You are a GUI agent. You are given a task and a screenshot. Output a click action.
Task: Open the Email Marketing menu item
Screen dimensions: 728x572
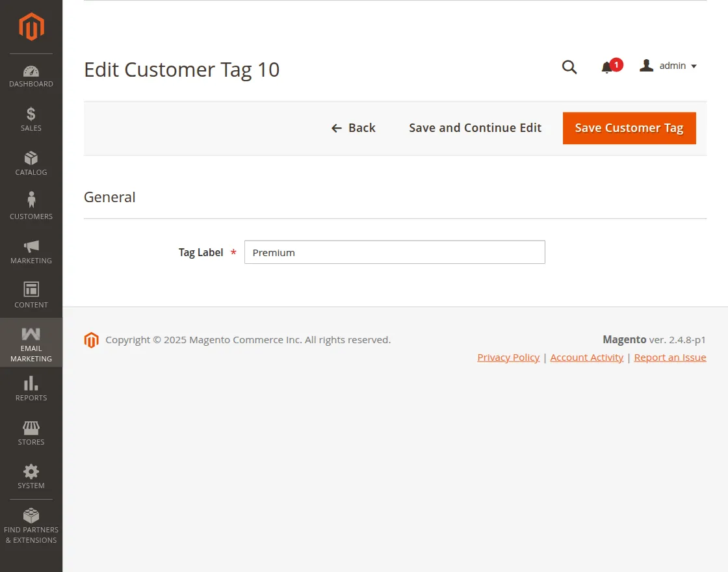pyautogui.click(x=31, y=343)
